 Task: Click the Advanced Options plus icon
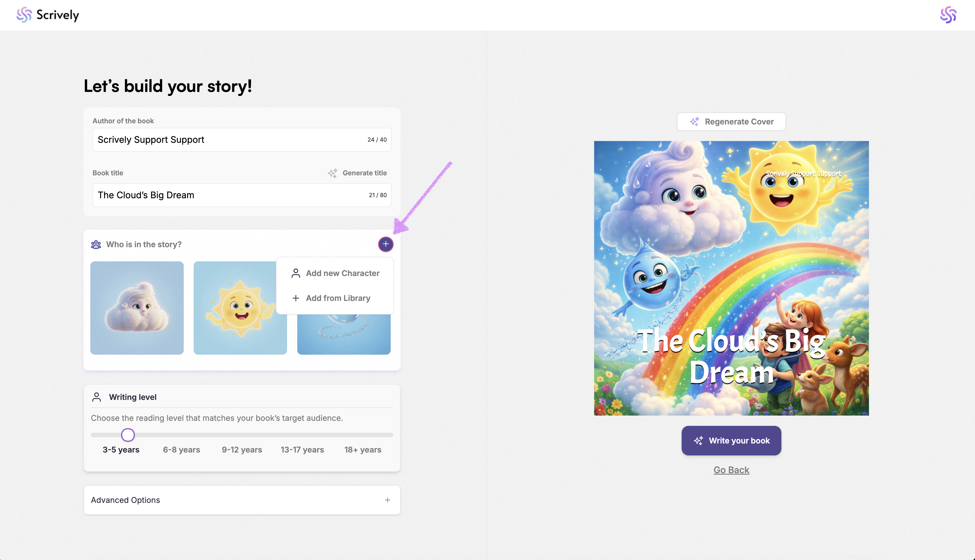387,500
